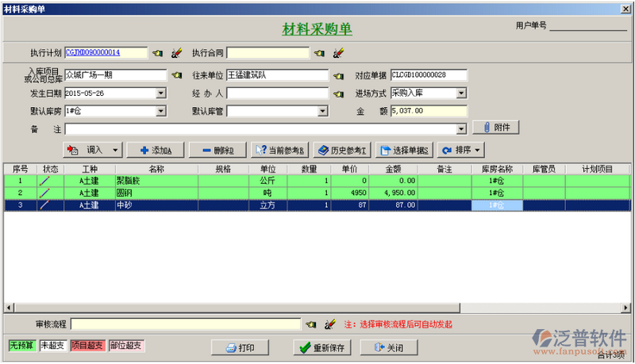Click the 关闭 close button

[x=389, y=347]
